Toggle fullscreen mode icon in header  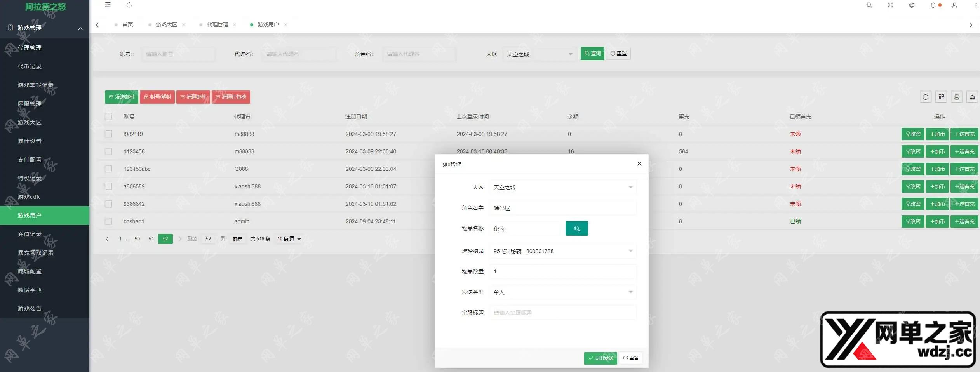tap(890, 5)
